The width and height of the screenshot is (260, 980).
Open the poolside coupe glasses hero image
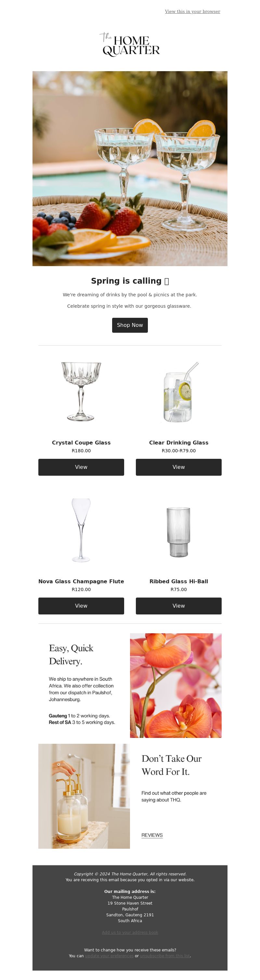(130, 169)
